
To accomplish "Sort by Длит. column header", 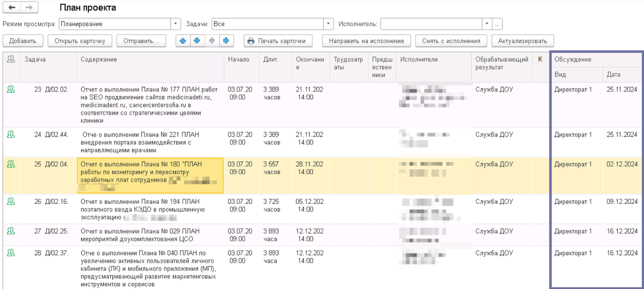I will [x=276, y=67].
